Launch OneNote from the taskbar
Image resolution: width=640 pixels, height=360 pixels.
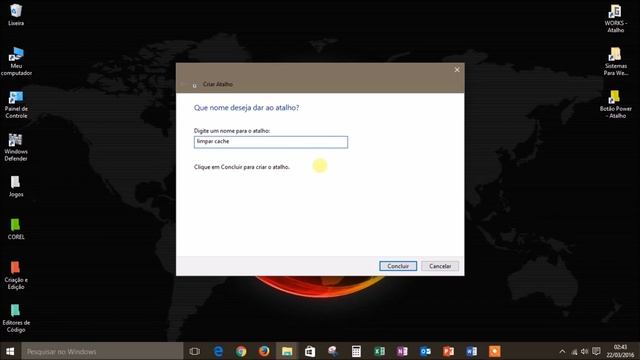point(402,351)
